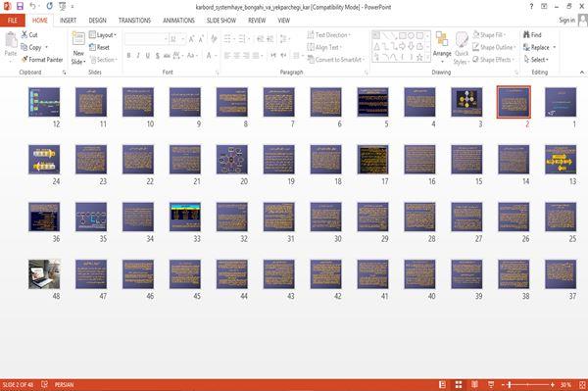Open the TRANSITIONS ribbon tab
588x391 pixels.
coord(134,21)
